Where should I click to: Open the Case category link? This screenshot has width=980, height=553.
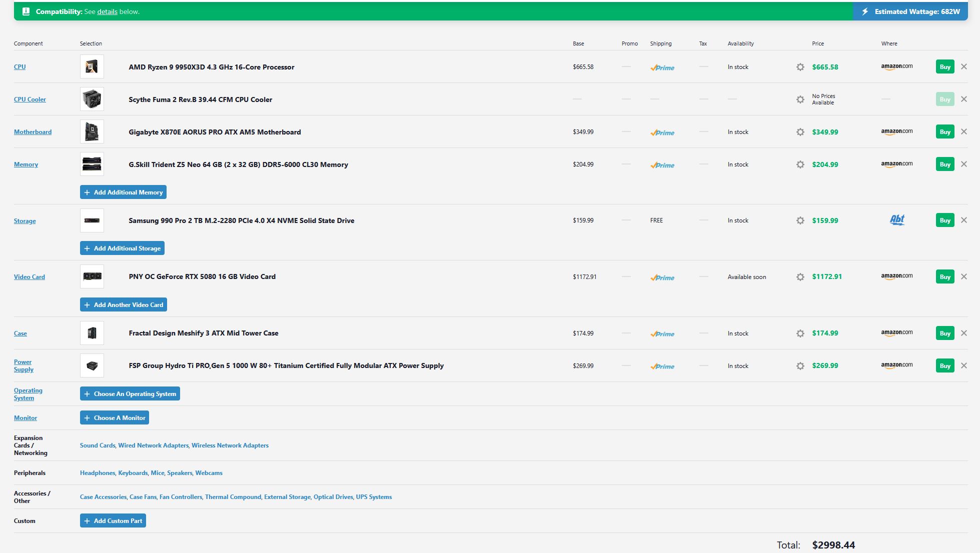[21, 333]
